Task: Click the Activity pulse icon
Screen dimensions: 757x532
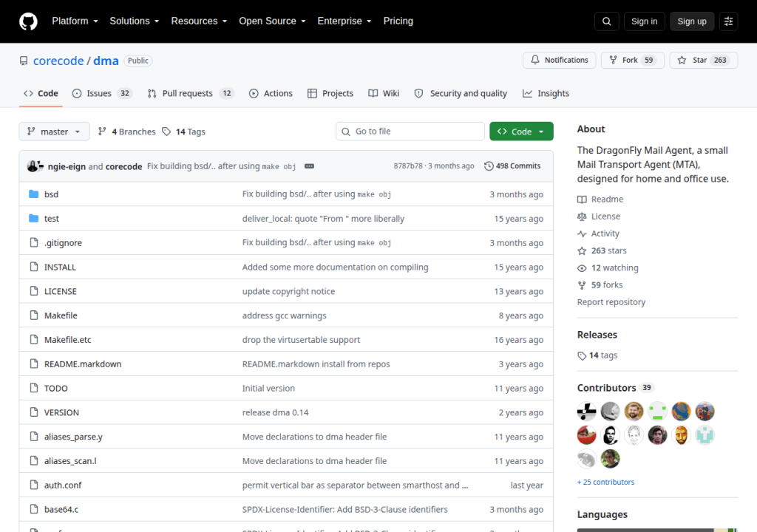Action: tap(582, 233)
